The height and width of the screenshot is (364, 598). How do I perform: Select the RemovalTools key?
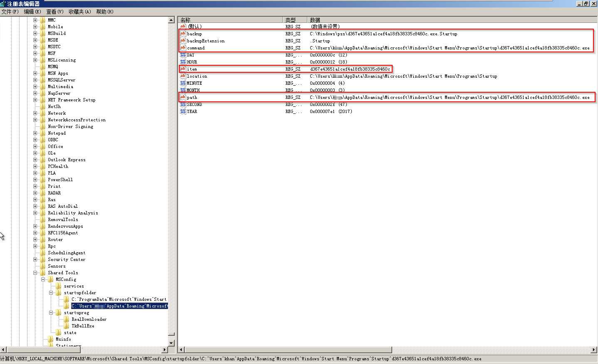tap(63, 219)
